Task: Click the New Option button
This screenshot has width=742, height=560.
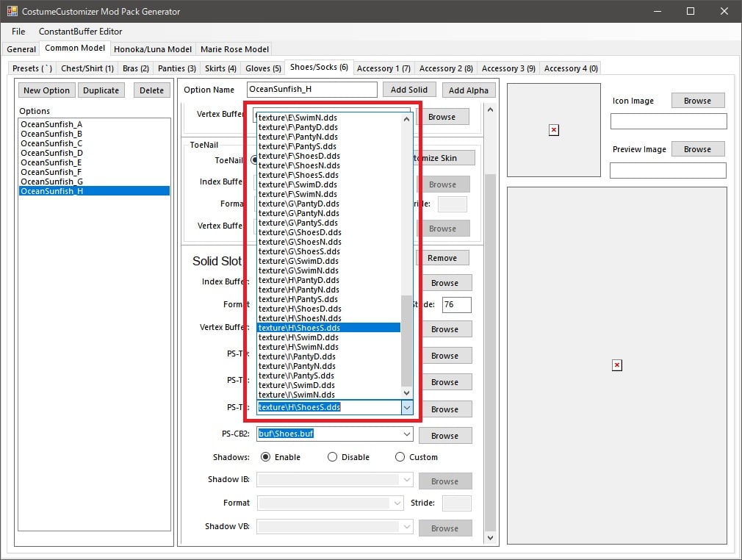Action: [x=46, y=90]
